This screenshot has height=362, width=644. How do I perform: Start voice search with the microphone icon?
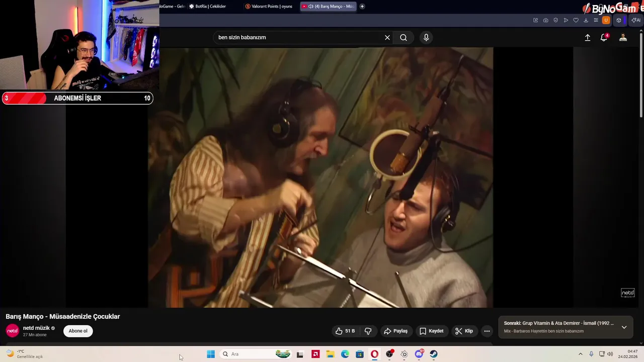pos(426,37)
